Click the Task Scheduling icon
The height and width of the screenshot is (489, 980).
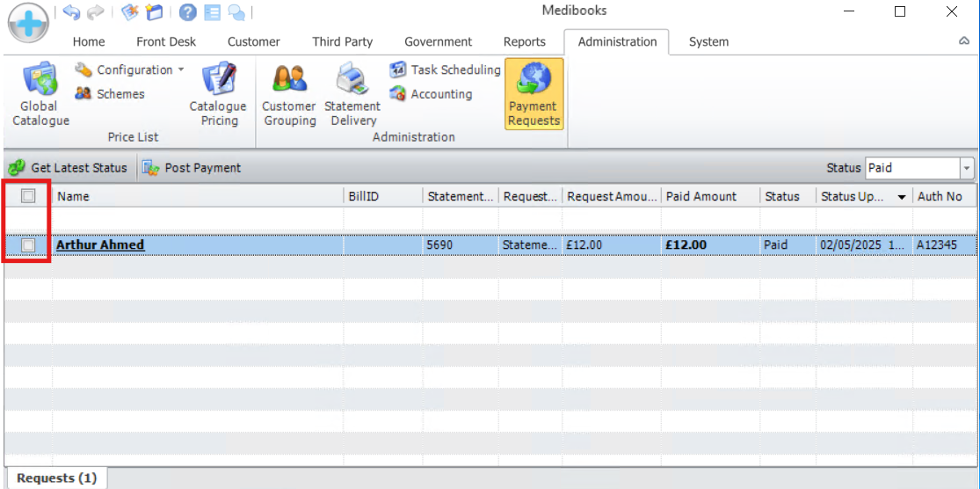point(397,69)
